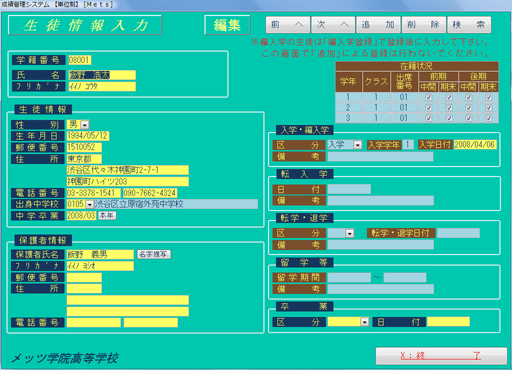This screenshot has height=370, width=512.
Task: Open 検索 search function
Action: [x=469, y=25]
